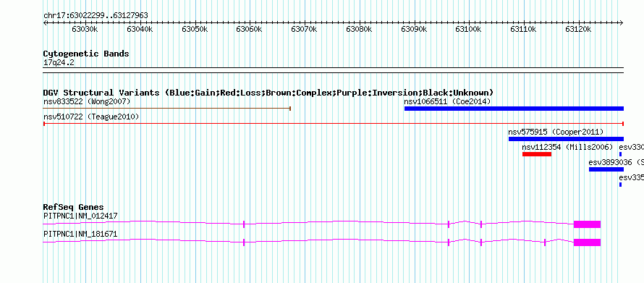
Task: Click the 63060k ruler tick label
Action: 250,29
